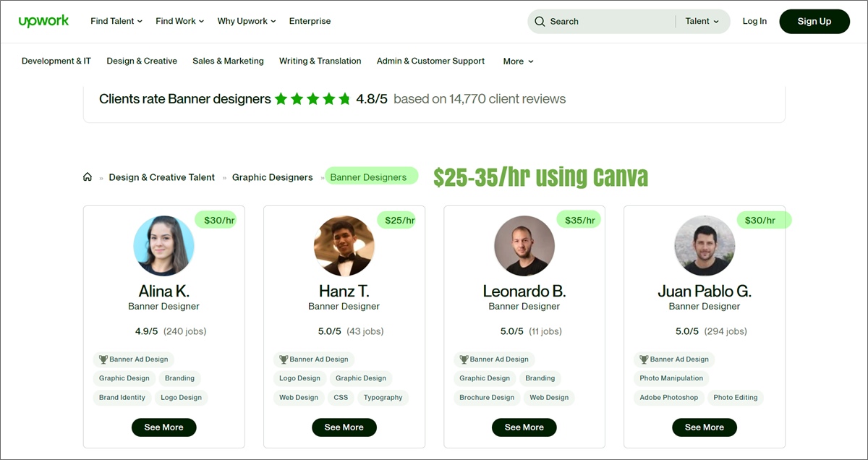Click Alina's profile photo
Image resolution: width=868 pixels, height=460 pixels.
click(163, 246)
